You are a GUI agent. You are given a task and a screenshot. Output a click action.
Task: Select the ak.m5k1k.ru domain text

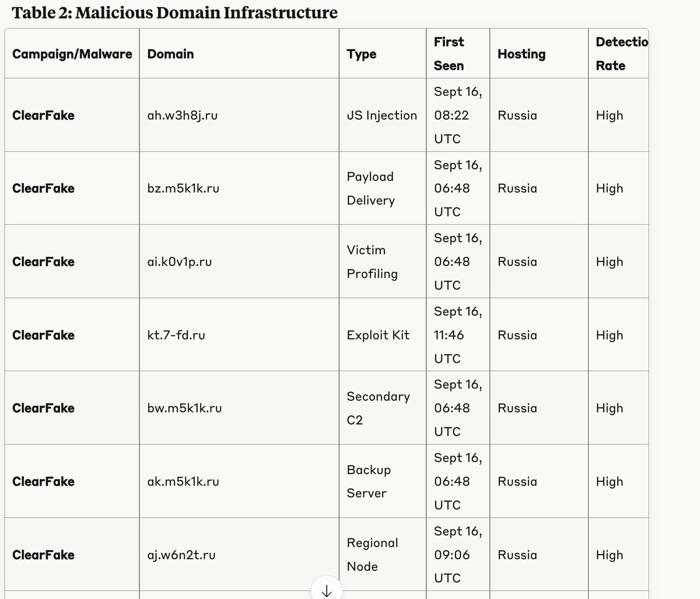(x=183, y=482)
